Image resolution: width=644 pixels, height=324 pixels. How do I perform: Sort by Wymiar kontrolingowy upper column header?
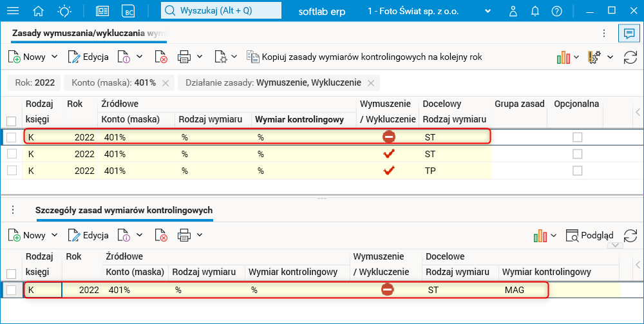[299, 120]
